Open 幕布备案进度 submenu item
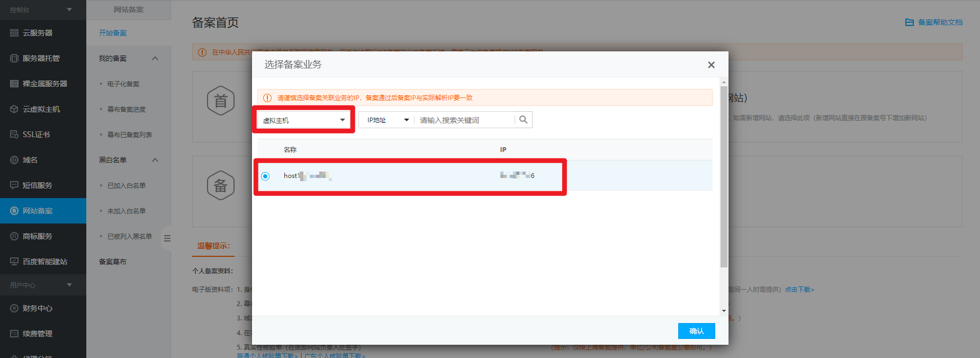Image resolution: width=980 pixels, height=358 pixels. point(127,109)
